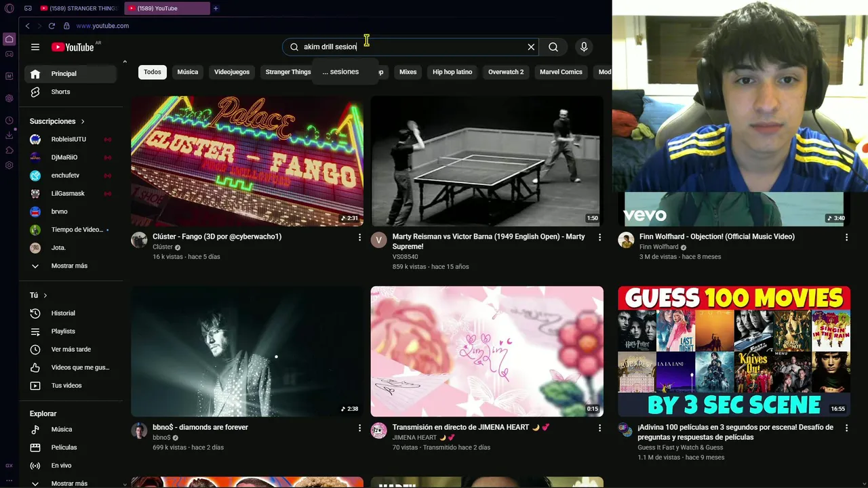The height and width of the screenshot is (488, 868).
Task: Open Tus videos in sidebar
Action: 71,386
